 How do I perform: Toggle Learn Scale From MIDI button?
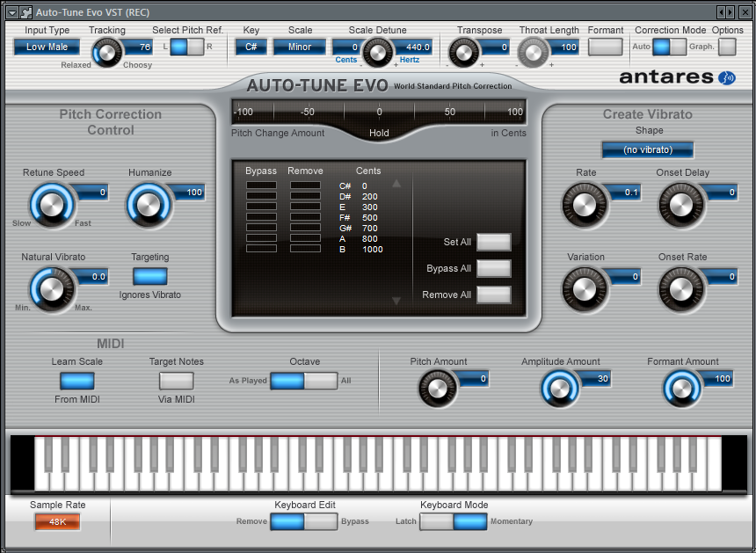(76, 381)
